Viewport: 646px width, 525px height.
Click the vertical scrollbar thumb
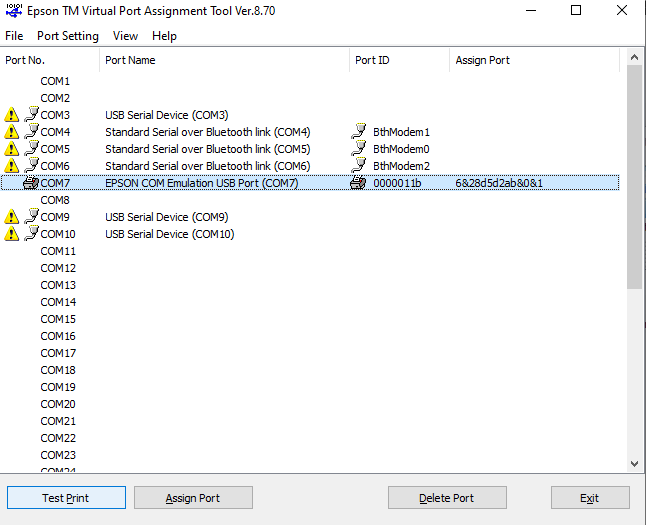click(x=634, y=177)
